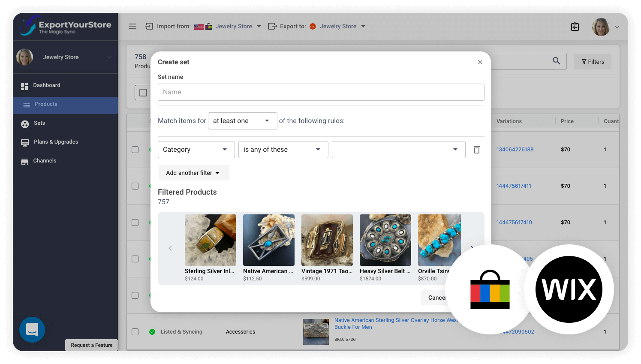Click the Name input field

[321, 92]
